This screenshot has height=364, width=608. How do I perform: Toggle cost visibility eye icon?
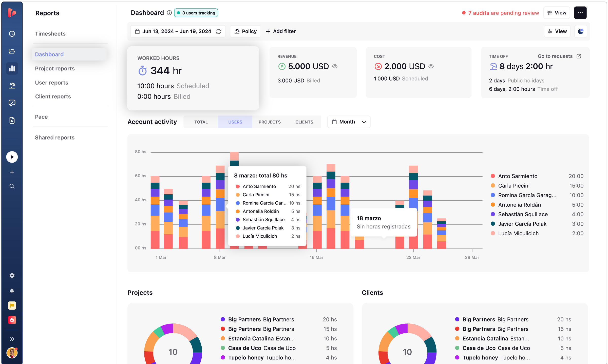click(x=431, y=66)
